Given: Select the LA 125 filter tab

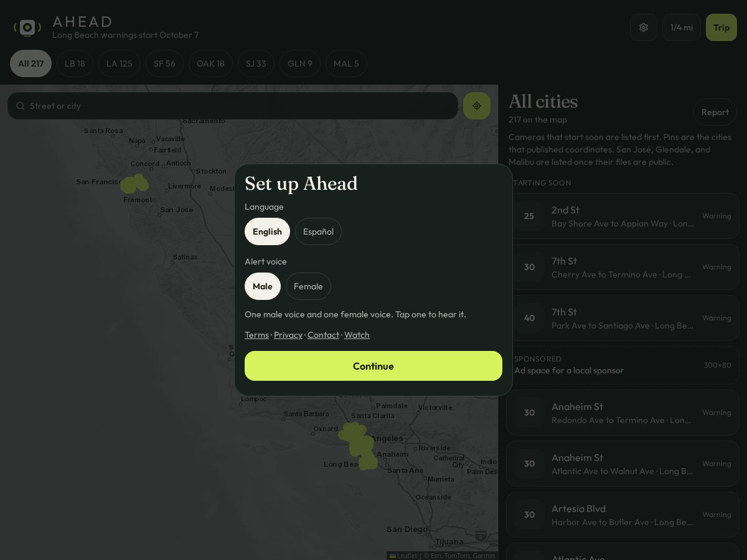Looking at the screenshot, I should [x=120, y=63].
